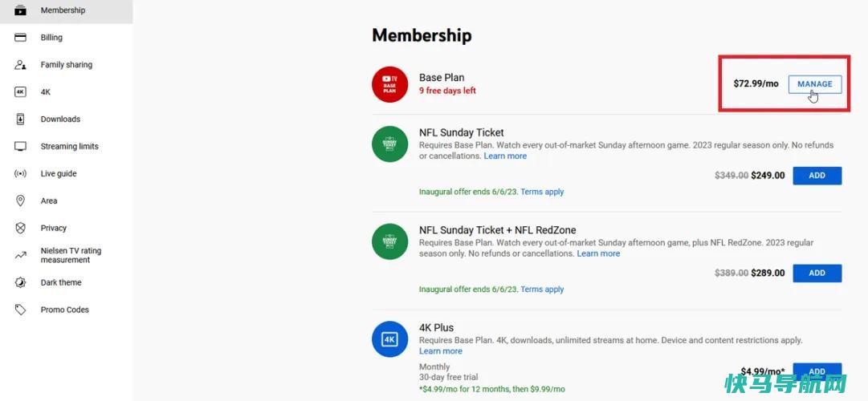Select the Area location pin icon
This screenshot has width=868, height=401.
(21, 200)
